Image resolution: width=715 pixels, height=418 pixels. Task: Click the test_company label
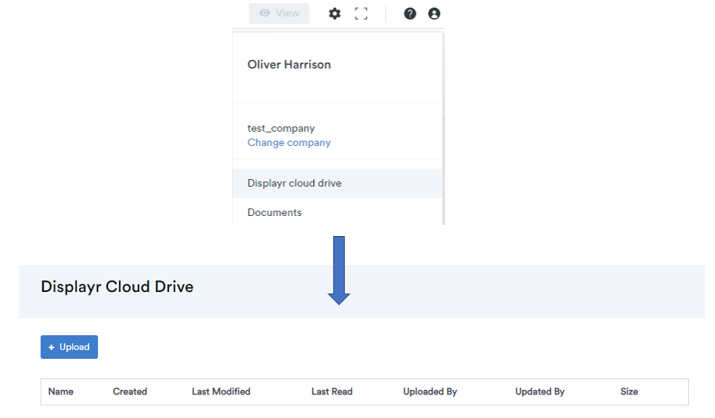point(281,128)
